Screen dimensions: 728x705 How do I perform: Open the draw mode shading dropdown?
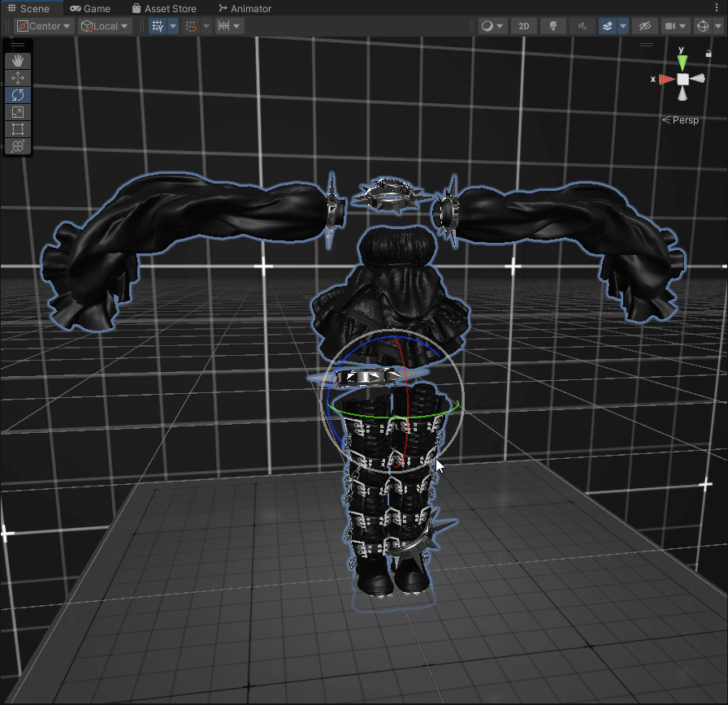[492, 26]
